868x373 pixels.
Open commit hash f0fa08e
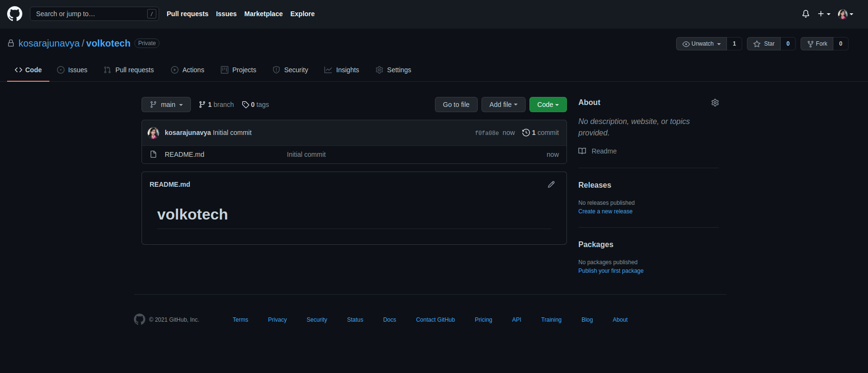(x=487, y=133)
